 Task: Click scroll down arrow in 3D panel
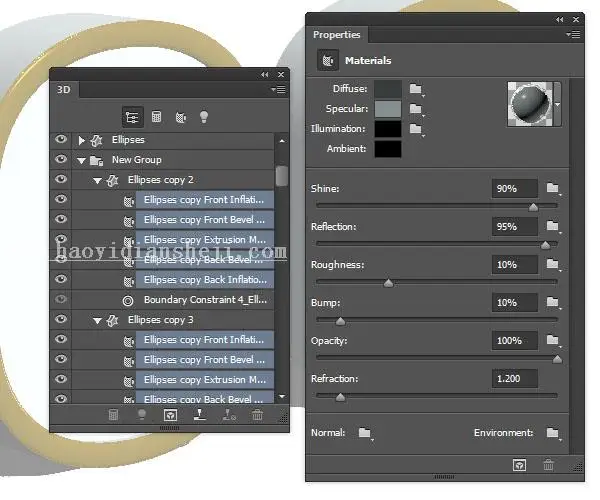282,396
